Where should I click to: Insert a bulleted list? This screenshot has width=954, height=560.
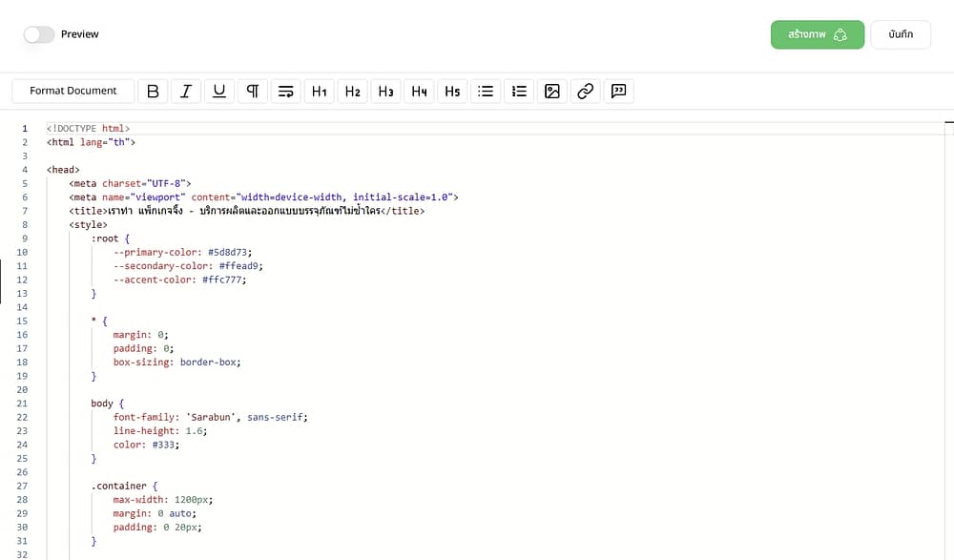pyautogui.click(x=486, y=91)
